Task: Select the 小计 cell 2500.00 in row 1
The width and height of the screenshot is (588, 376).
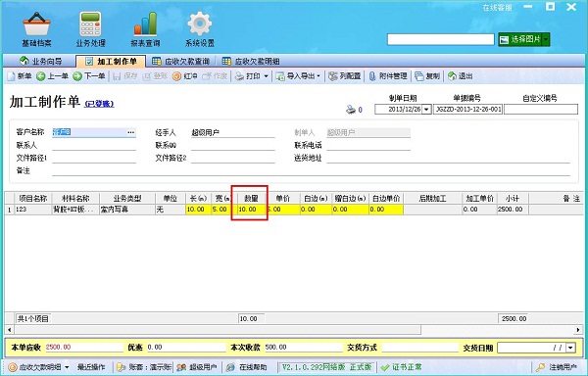Action: tap(513, 210)
